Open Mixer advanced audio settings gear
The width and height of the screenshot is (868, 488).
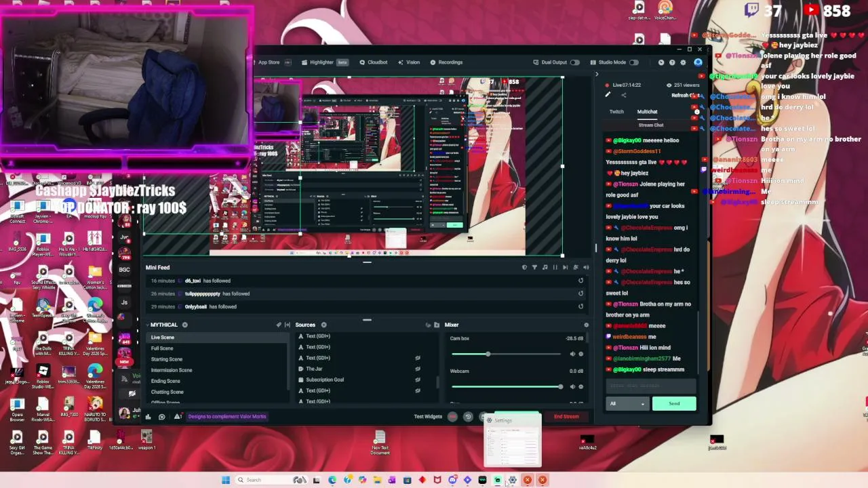coord(587,325)
